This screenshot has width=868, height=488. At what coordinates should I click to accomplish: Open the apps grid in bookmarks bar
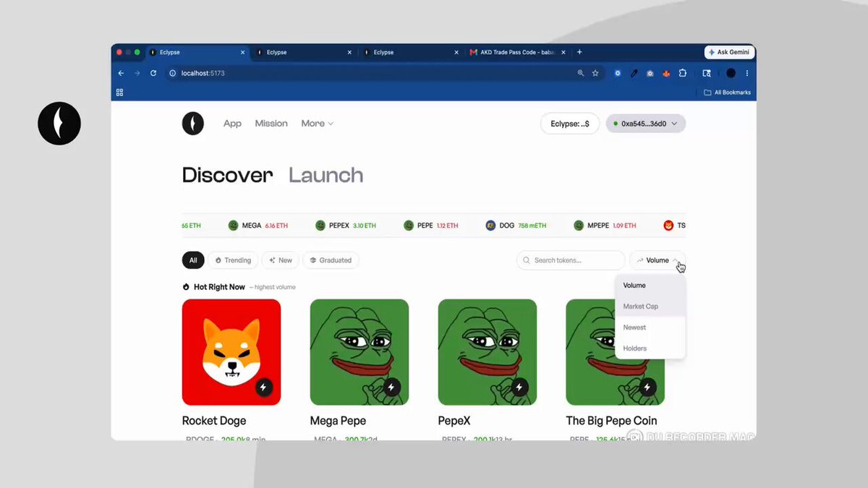(119, 92)
